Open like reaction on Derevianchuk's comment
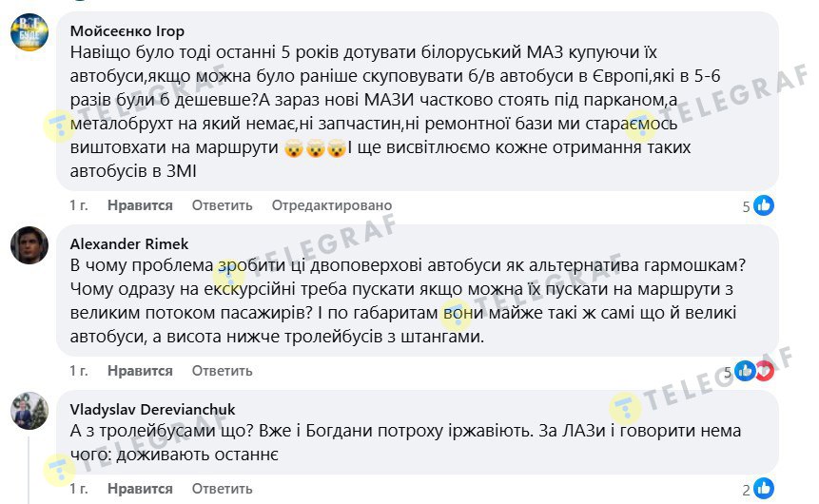 [758, 489]
